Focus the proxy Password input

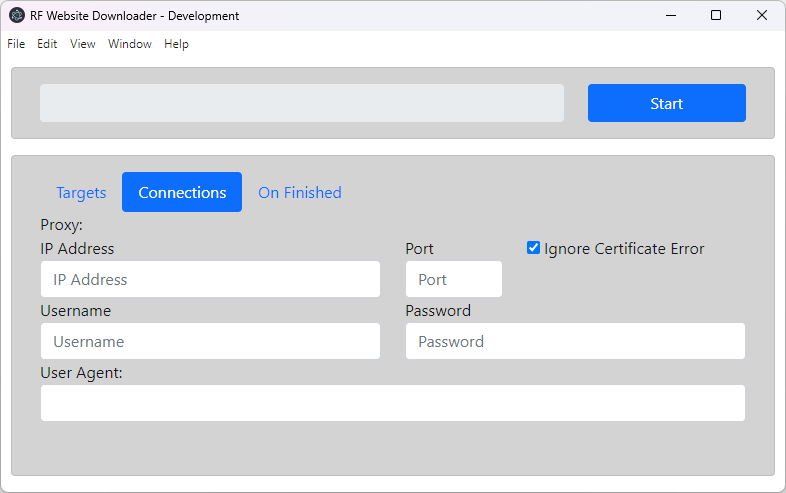pyautogui.click(x=575, y=342)
